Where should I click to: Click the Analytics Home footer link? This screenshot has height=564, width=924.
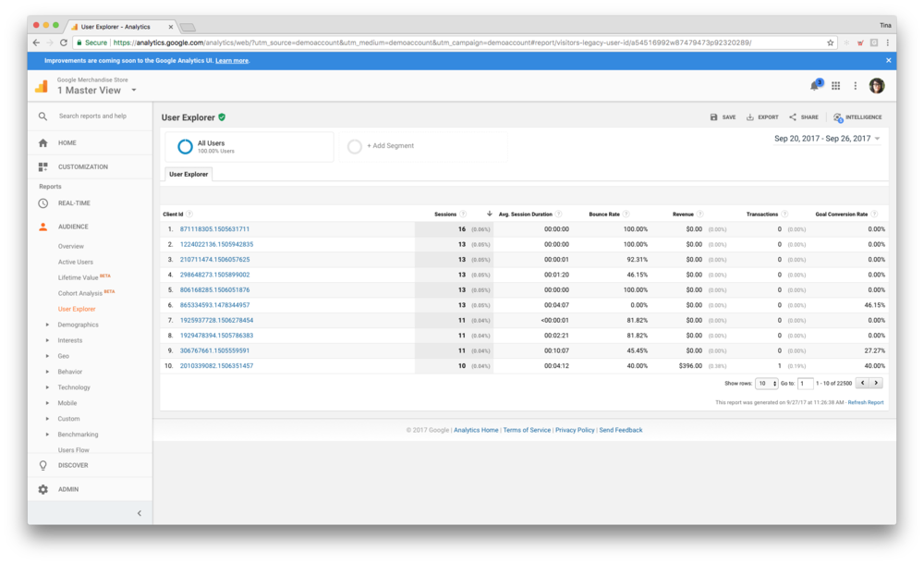(476, 430)
